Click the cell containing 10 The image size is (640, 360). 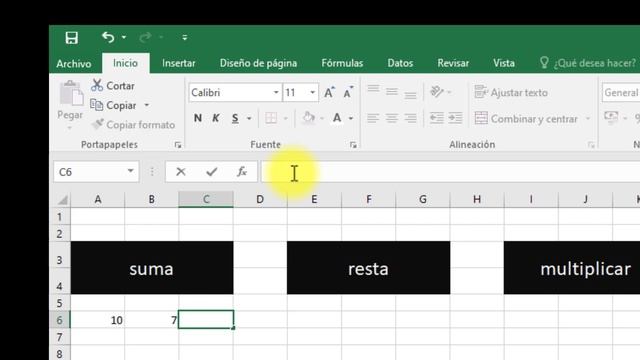[x=98, y=320]
